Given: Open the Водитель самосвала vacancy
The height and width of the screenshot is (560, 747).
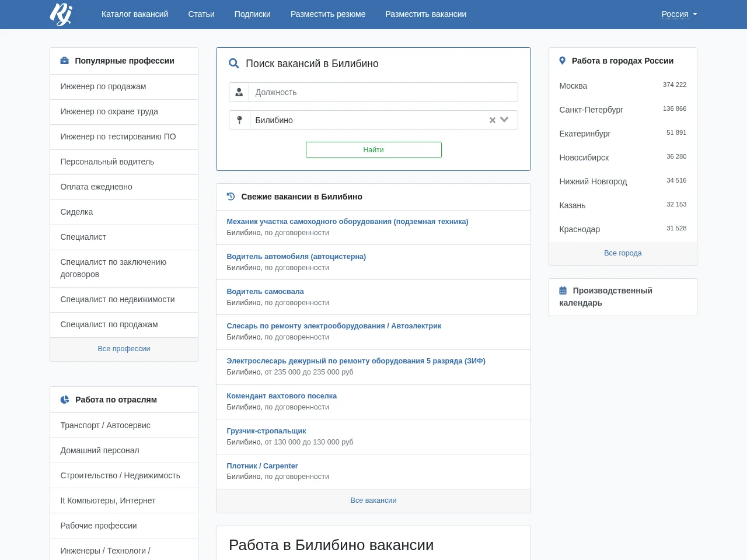Looking at the screenshot, I should tap(266, 292).
